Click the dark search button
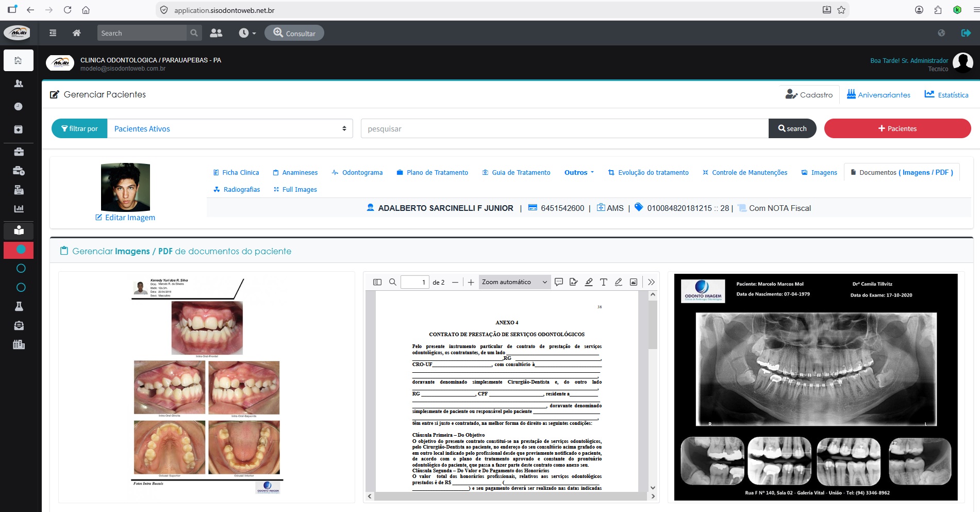Image resolution: width=980 pixels, height=512 pixels. click(x=792, y=128)
